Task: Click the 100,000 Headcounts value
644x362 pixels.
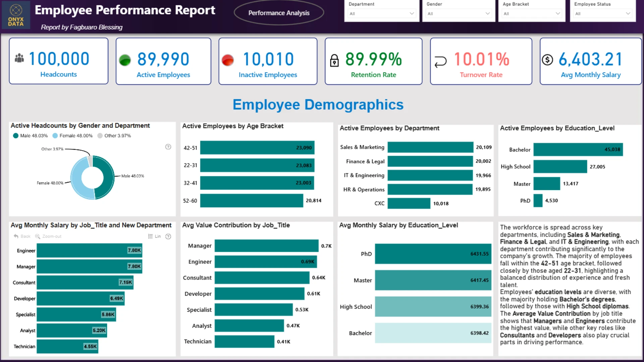Action: [x=59, y=59]
